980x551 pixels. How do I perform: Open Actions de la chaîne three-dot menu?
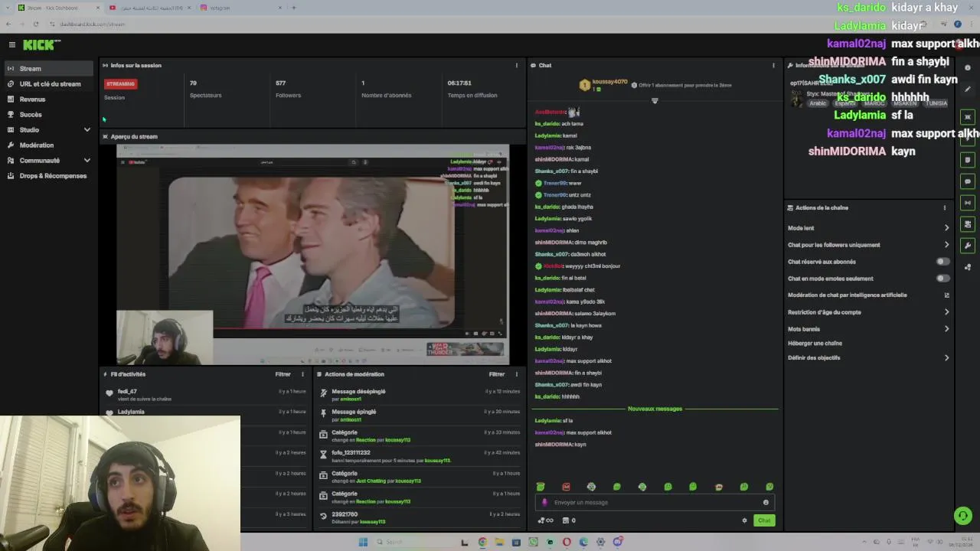945,208
